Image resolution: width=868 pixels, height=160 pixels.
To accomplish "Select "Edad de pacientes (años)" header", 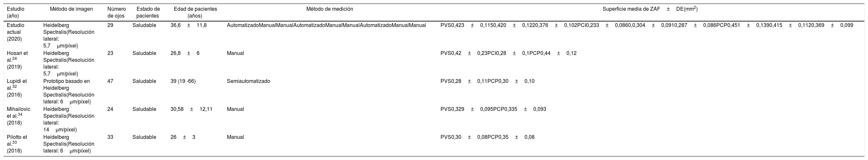I will (195, 12).
